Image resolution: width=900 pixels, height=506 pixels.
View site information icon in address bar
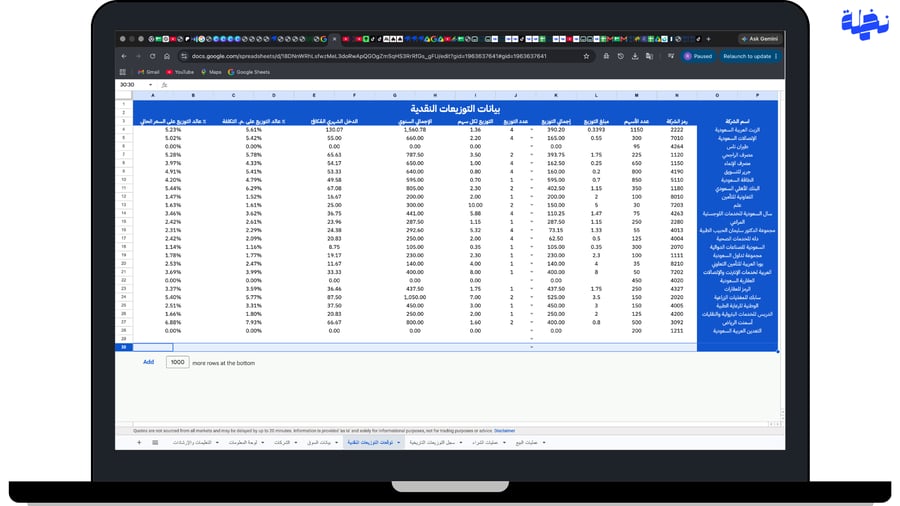click(x=184, y=56)
